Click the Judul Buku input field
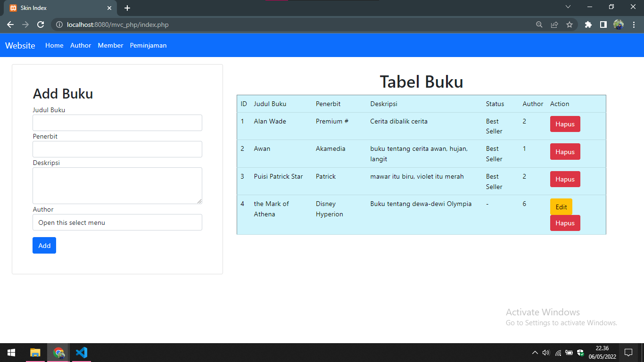This screenshot has height=362, width=644. click(x=117, y=123)
